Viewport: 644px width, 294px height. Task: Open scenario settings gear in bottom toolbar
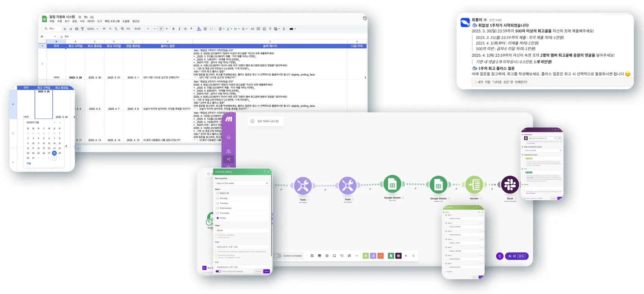[327, 256]
